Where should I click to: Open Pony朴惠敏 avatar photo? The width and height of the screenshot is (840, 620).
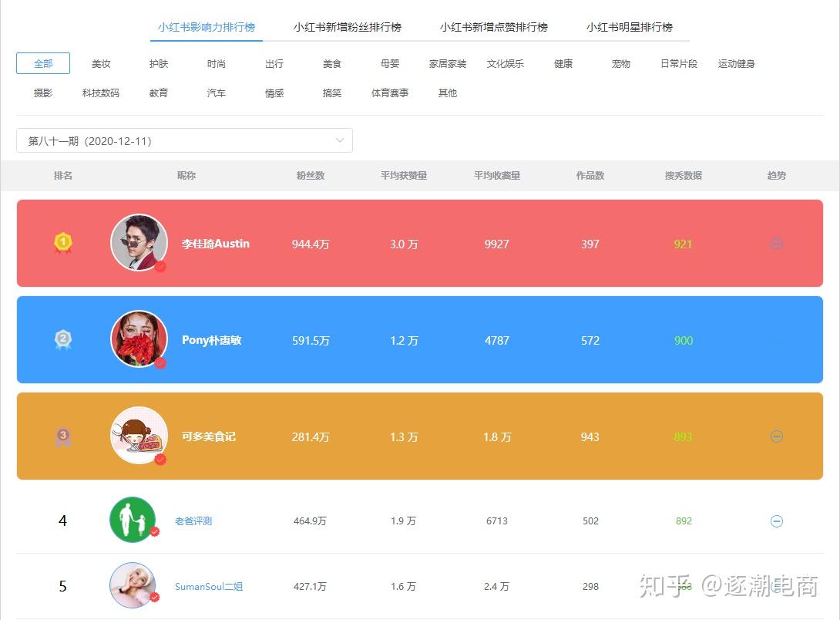pos(139,339)
